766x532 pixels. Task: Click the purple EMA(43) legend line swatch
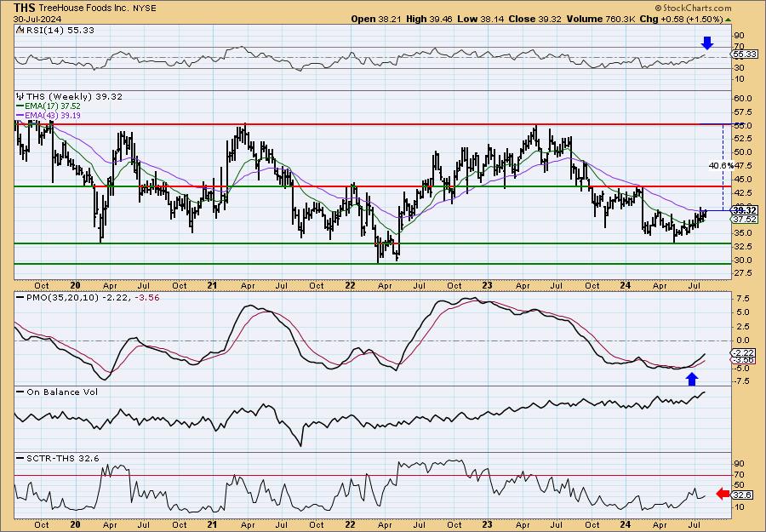(20, 115)
